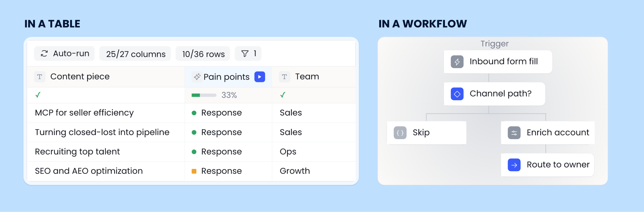This screenshot has height=212, width=644.
Task: Click the curly braces icon on Skip
Action: click(400, 133)
